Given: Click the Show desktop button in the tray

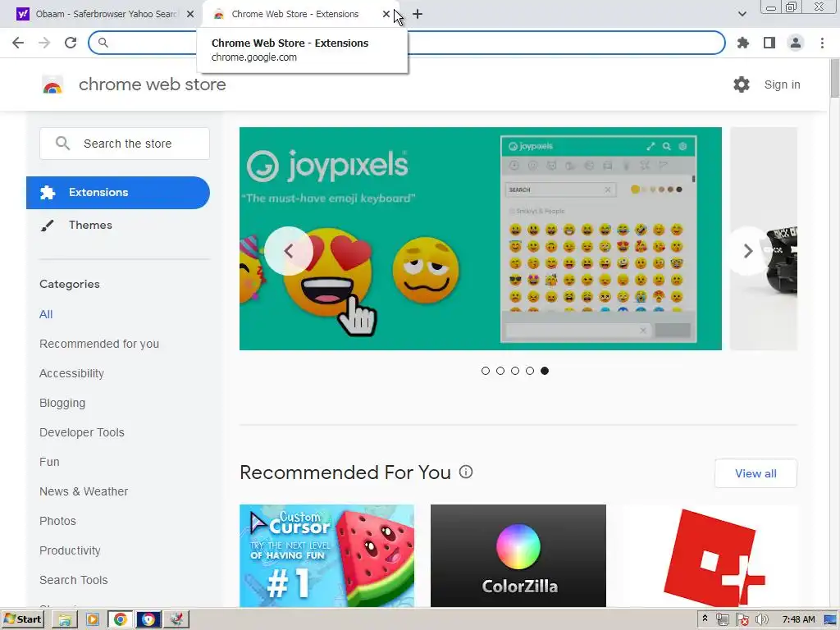Looking at the screenshot, I should 832,620.
